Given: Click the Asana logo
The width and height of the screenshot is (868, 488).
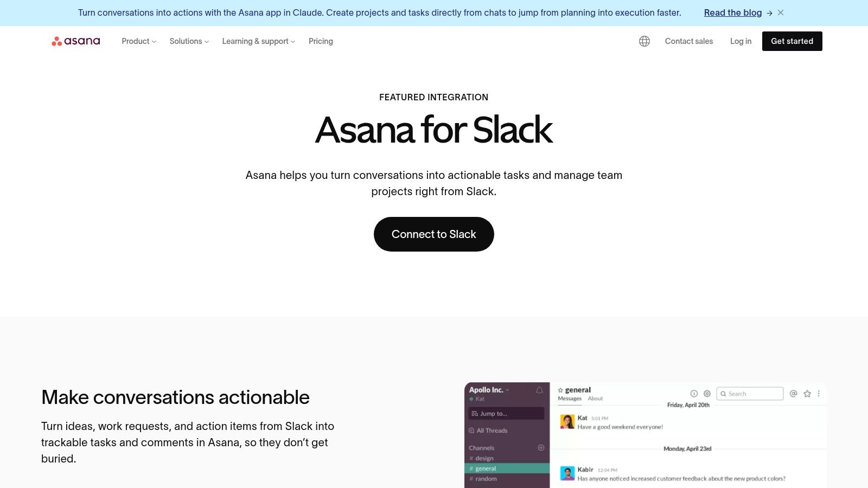Looking at the screenshot, I should tap(76, 41).
